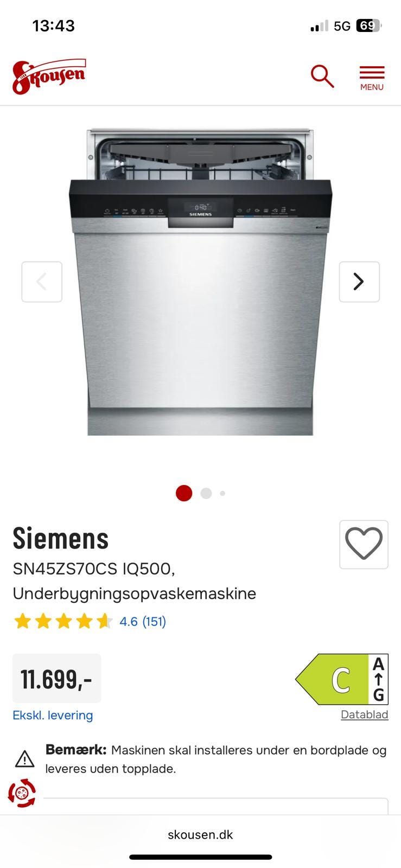Viewport: 401px width, 868px height.
Task: Select first red carousel dot
Action: [184, 493]
